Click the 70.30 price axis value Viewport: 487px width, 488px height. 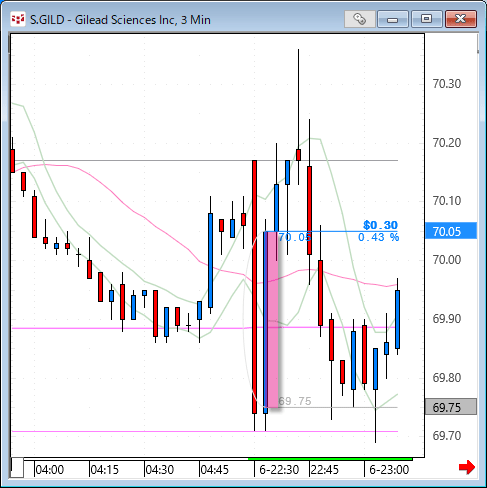[447, 84]
